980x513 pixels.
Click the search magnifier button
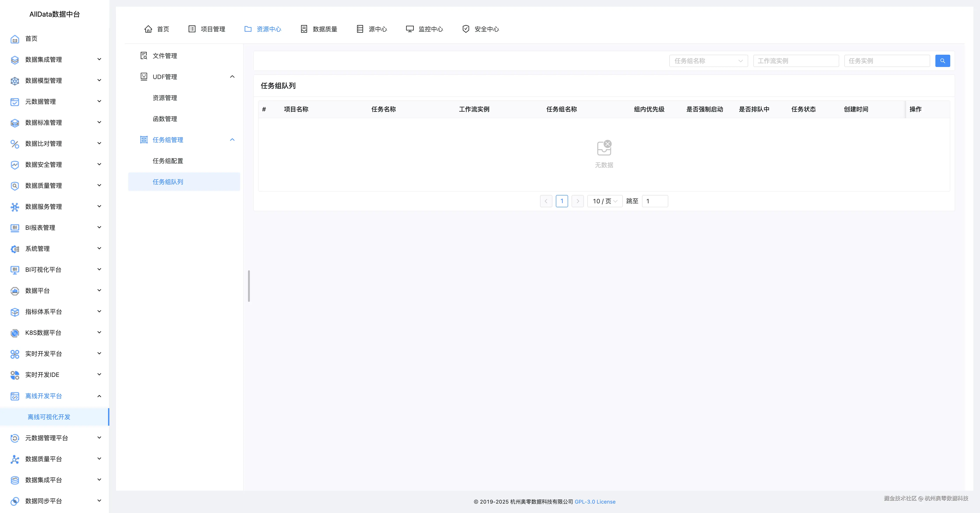coord(942,60)
